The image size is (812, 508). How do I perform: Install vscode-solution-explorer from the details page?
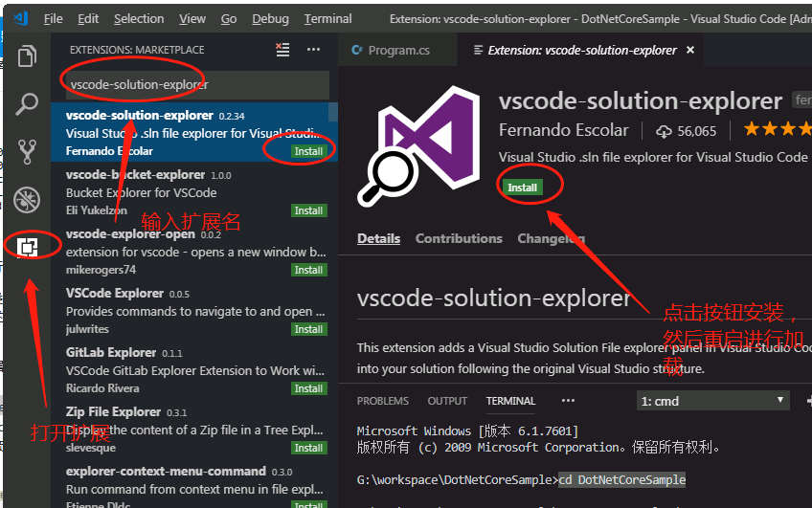pyautogui.click(x=522, y=188)
